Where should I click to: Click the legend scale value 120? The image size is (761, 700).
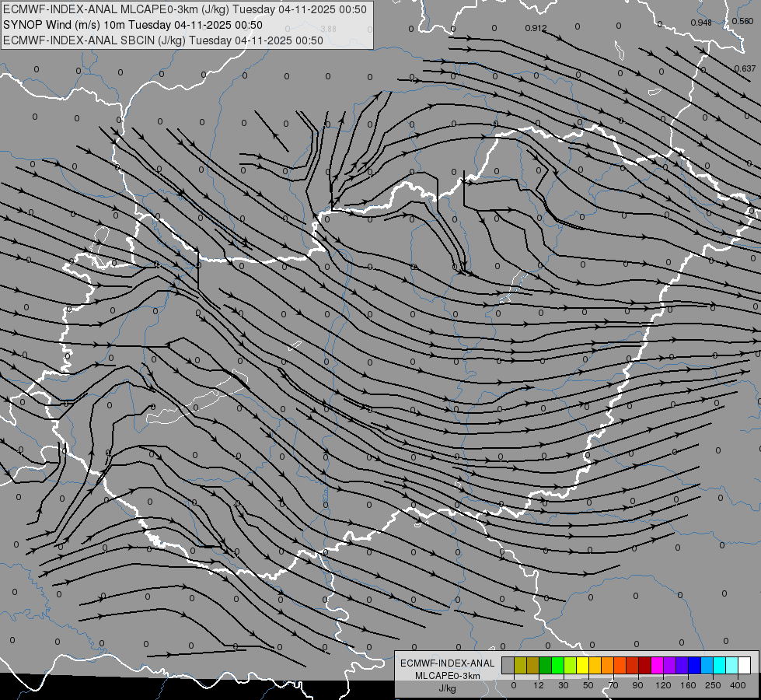click(x=663, y=685)
